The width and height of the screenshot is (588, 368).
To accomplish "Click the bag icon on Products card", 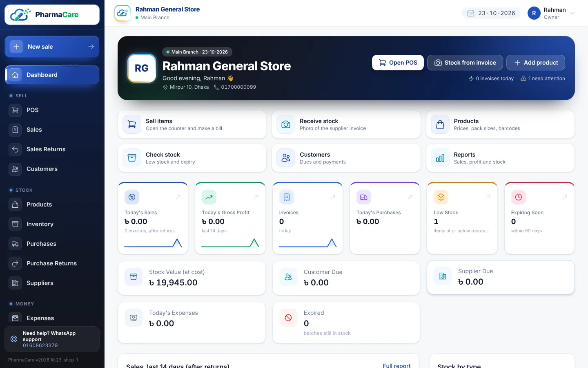I will [440, 124].
